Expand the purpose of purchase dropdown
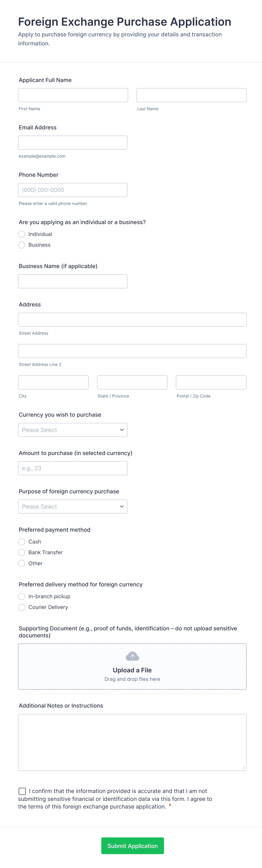Image resolution: width=262 pixels, height=868 pixels. 72,506
